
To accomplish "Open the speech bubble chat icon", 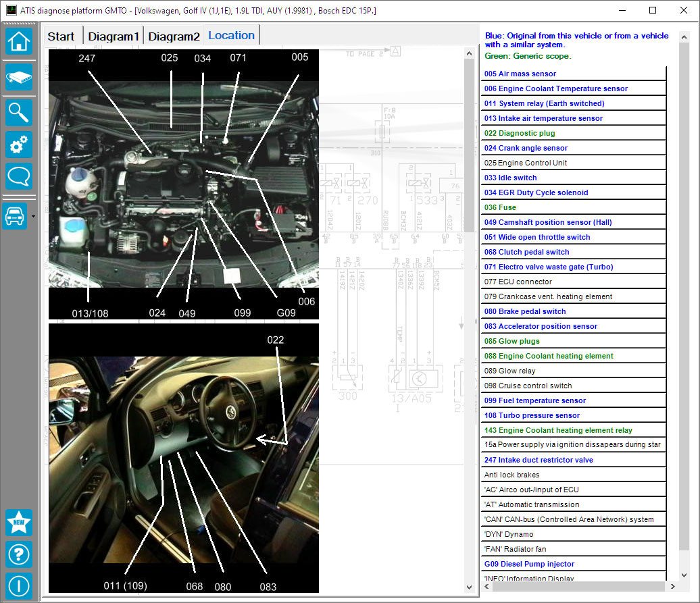I will pyautogui.click(x=19, y=176).
